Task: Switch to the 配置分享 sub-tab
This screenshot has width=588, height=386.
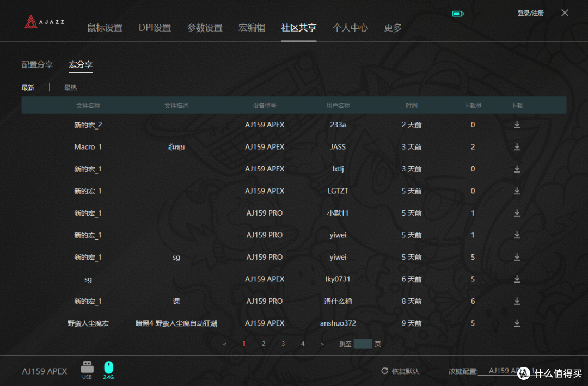Action: point(37,65)
